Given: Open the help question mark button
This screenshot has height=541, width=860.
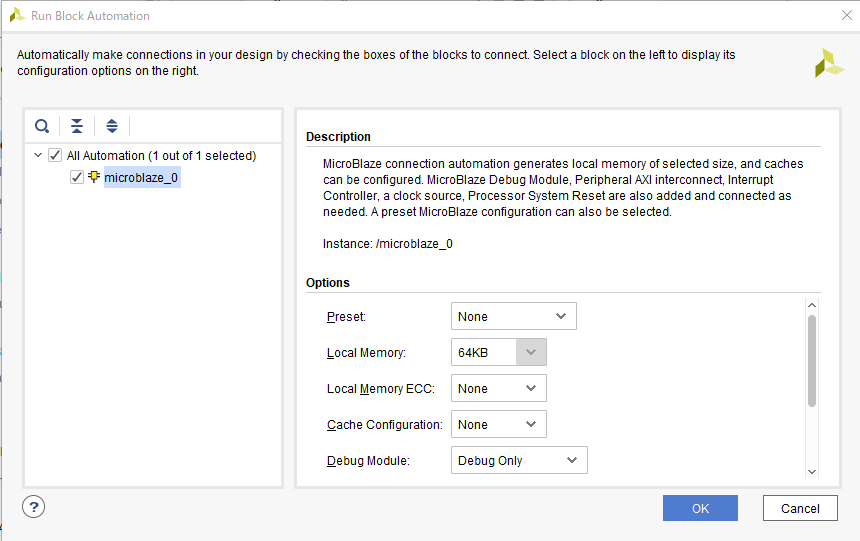Looking at the screenshot, I should point(33,507).
